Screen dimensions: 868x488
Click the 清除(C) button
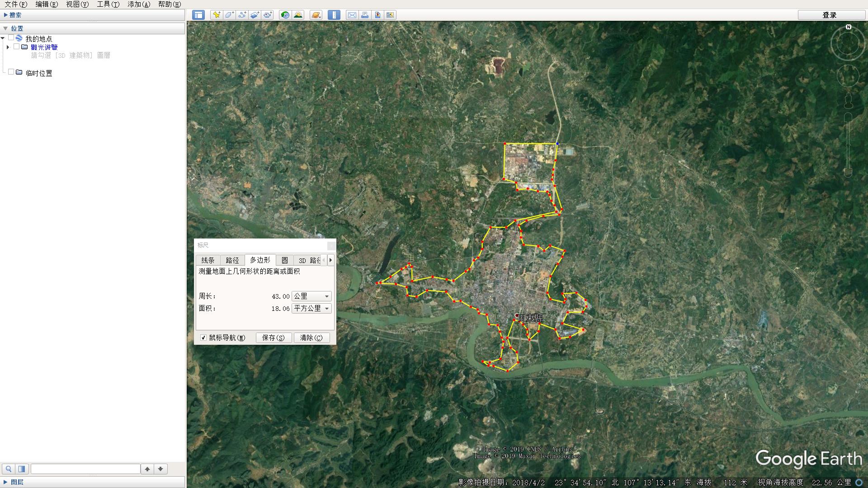click(x=311, y=338)
